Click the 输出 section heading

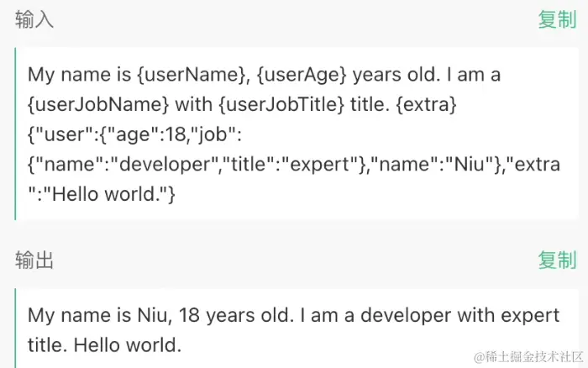tap(34, 261)
